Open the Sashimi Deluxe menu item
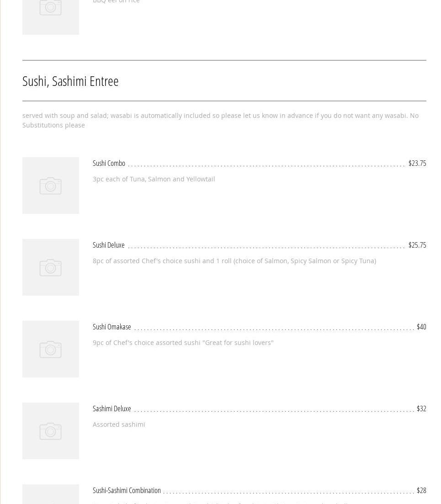 (112, 409)
